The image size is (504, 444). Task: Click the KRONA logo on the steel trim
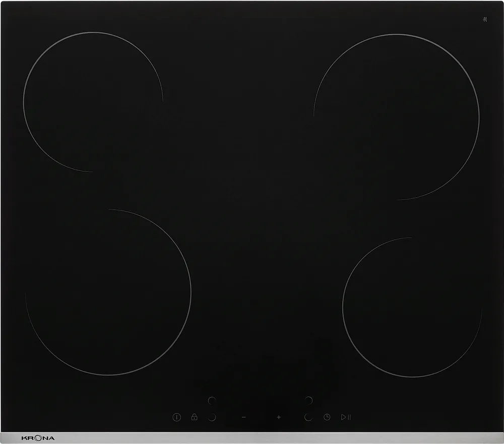coord(38,438)
